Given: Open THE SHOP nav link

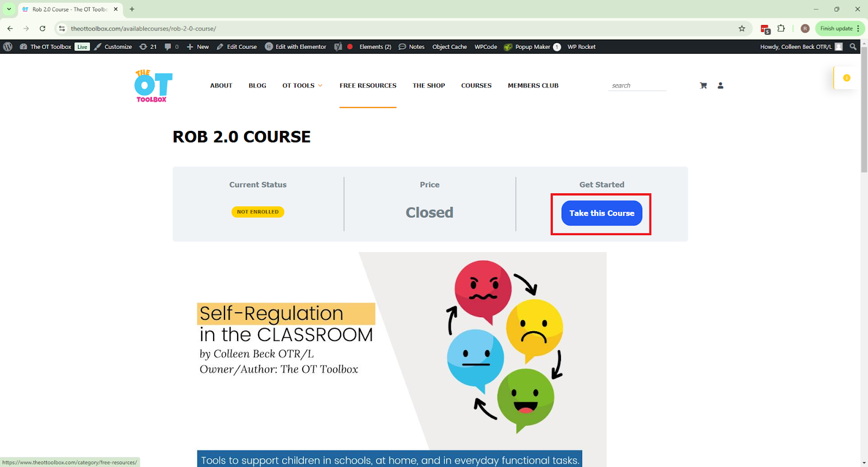Looking at the screenshot, I should (x=429, y=86).
